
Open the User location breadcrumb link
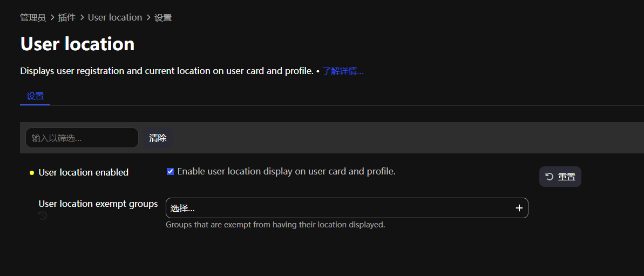[115, 18]
